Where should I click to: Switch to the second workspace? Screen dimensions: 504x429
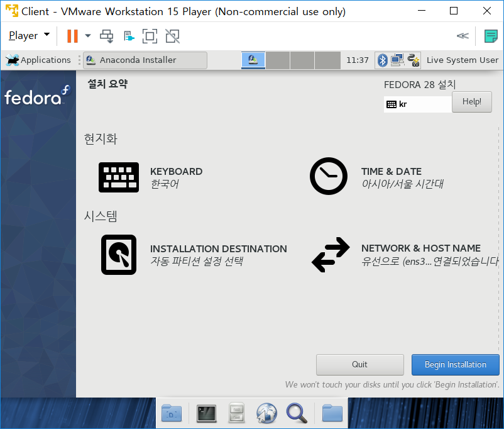coord(278,60)
